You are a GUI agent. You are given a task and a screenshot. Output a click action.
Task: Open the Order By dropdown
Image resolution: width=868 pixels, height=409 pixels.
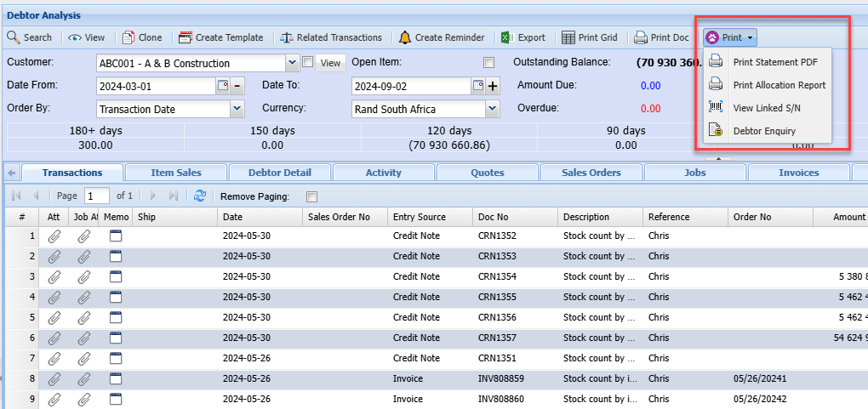tap(237, 109)
